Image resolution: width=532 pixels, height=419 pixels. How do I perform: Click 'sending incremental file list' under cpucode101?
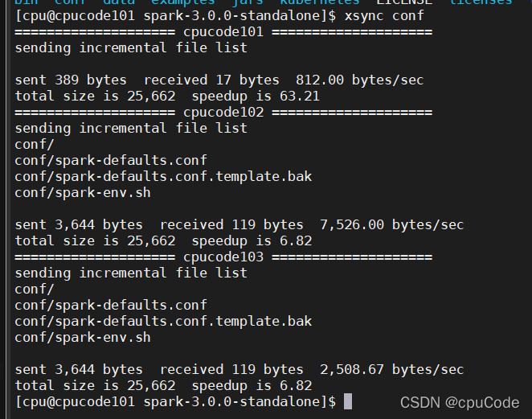point(131,48)
